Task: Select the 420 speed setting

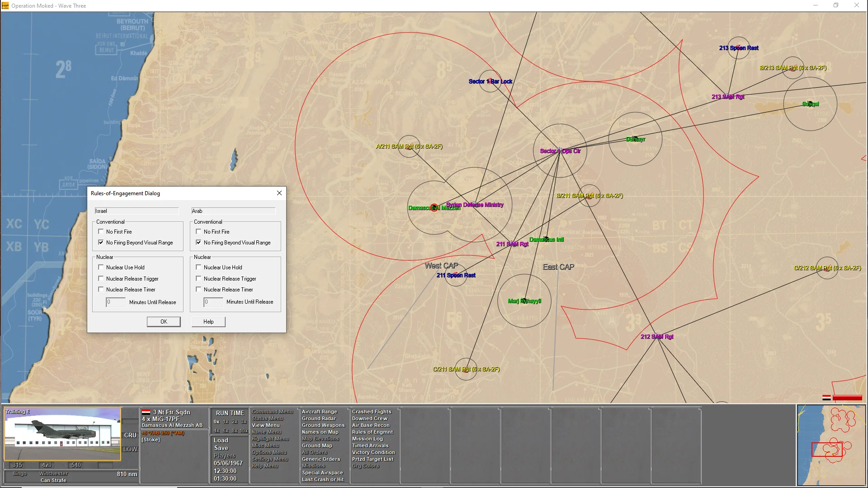Action: (x=47, y=465)
